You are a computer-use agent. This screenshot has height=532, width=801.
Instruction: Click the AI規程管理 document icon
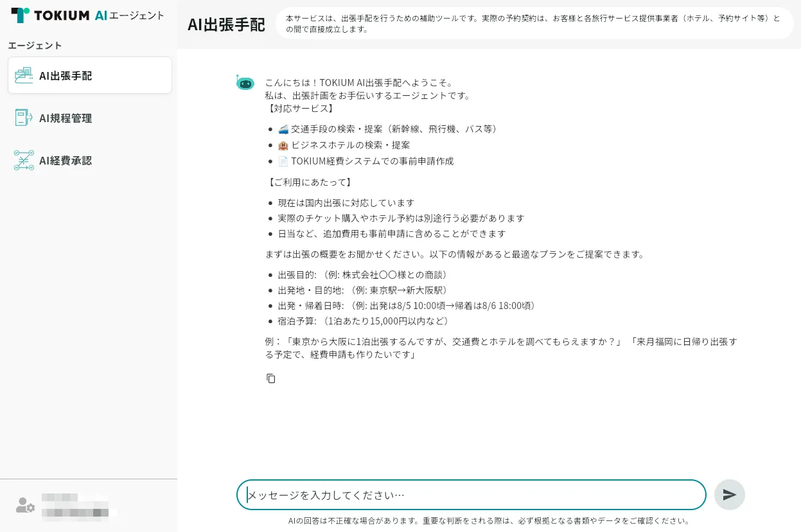(24, 118)
